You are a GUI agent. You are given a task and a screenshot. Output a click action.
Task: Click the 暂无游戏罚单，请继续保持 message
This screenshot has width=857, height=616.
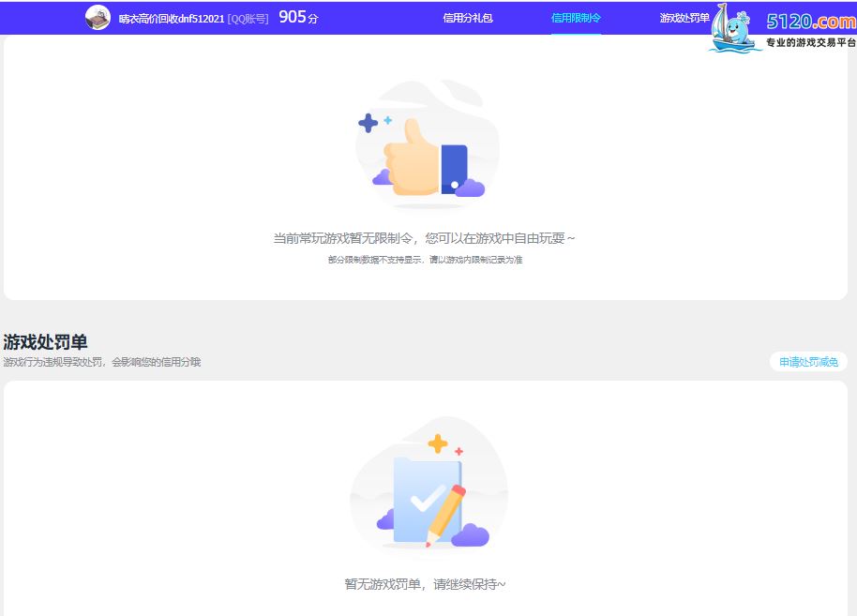[x=426, y=584]
